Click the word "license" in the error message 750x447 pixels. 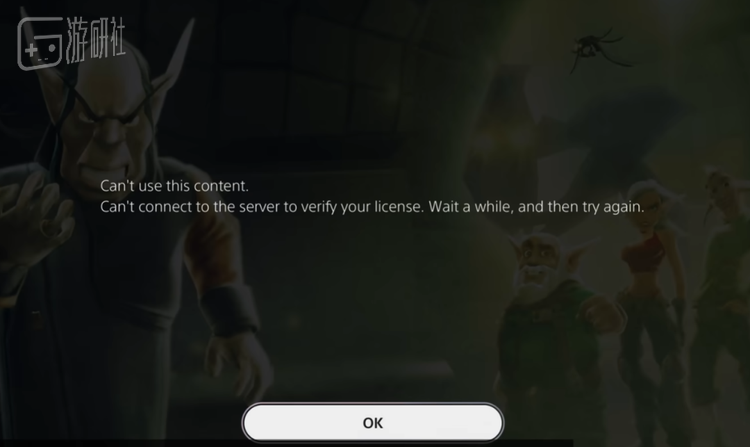(398, 207)
